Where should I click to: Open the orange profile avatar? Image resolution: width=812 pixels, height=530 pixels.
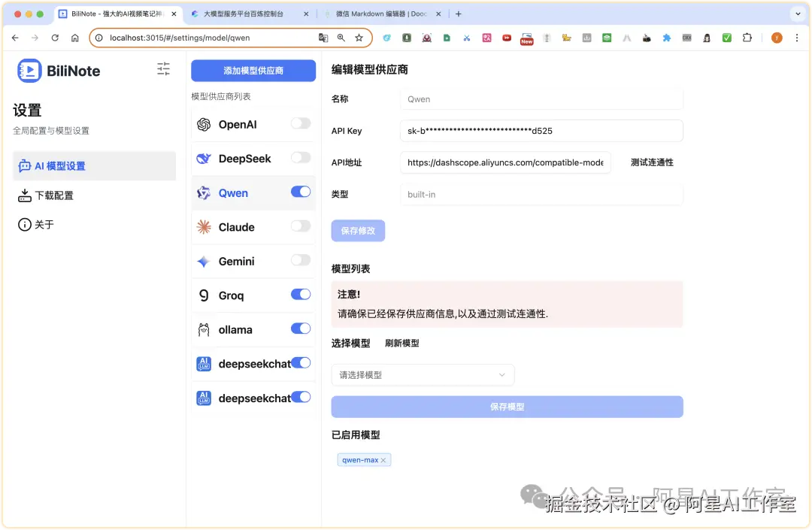point(776,38)
